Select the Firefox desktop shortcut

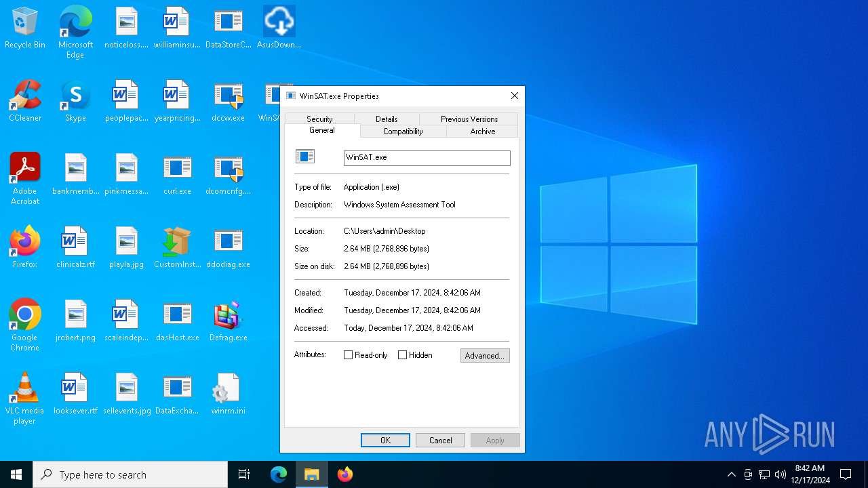click(25, 248)
